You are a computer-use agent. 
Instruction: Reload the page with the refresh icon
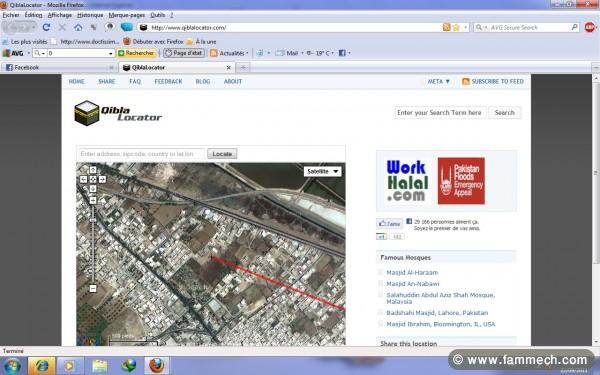[x=46, y=28]
